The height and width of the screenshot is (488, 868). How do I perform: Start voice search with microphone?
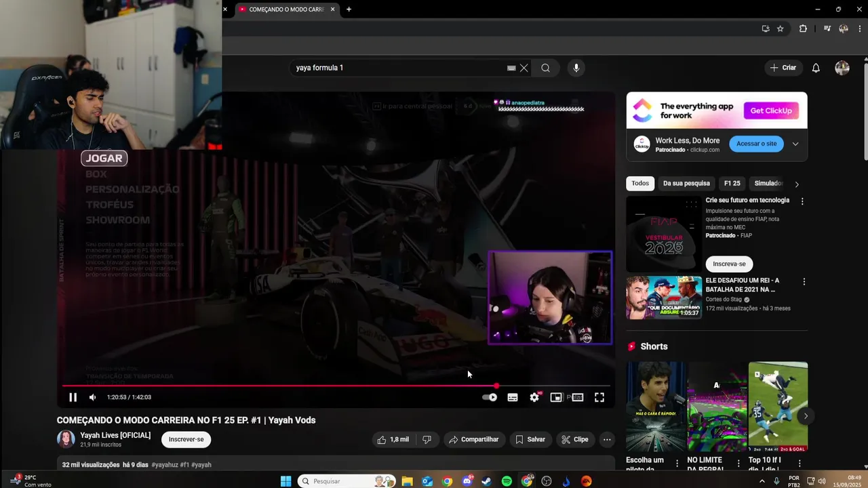(x=576, y=68)
